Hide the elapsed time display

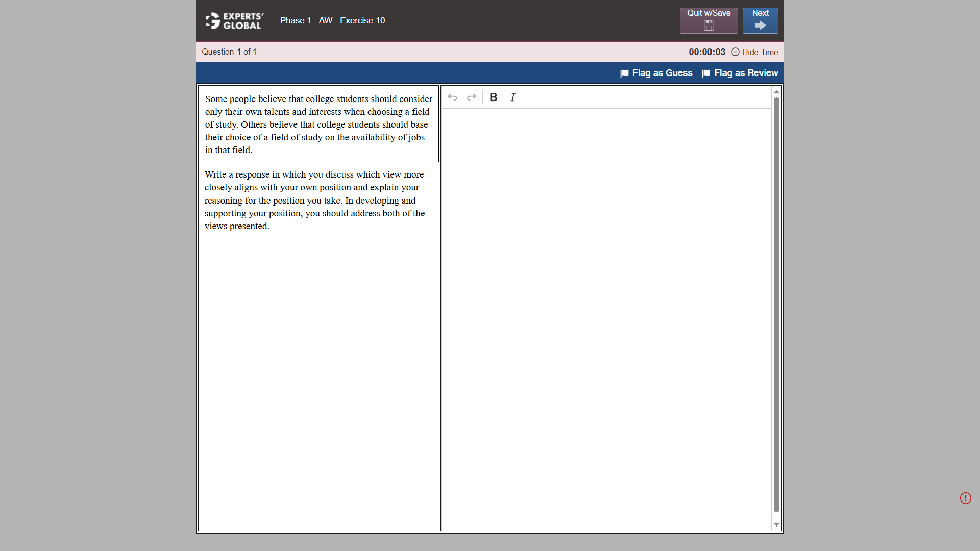[760, 52]
